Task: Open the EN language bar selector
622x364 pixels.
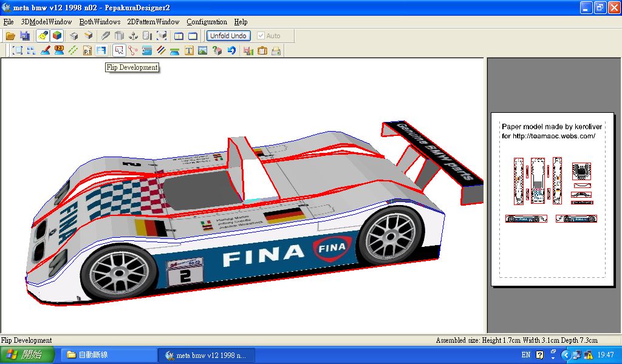Action: [525, 355]
